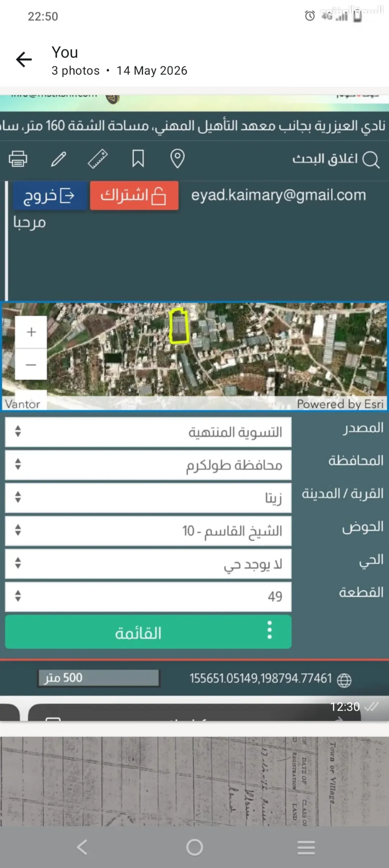Screen dimensions: 389x868
Task: Click the المحافظة field label
Action: click(x=356, y=461)
